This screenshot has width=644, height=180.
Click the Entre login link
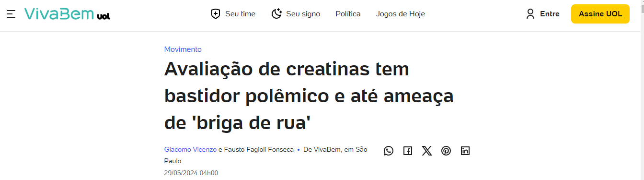550,14
